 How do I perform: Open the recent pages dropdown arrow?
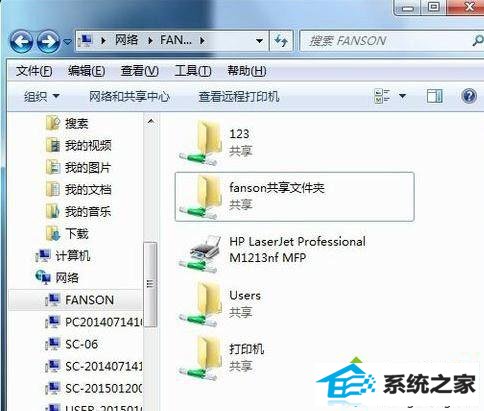[x=67, y=42]
